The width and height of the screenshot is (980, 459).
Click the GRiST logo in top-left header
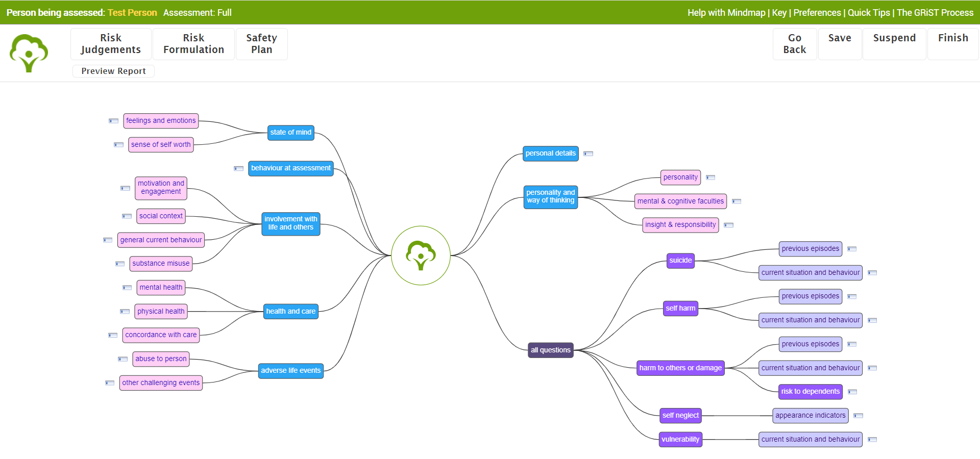29,53
